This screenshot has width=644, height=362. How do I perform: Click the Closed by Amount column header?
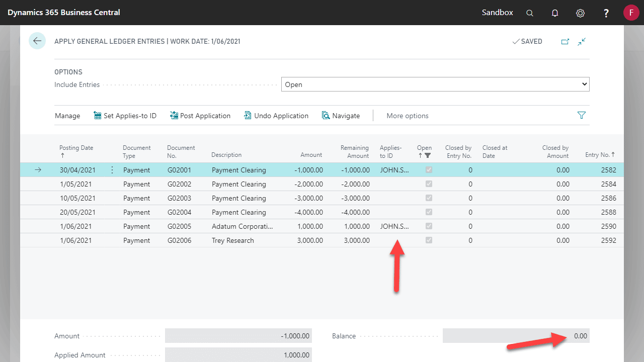tap(555, 151)
